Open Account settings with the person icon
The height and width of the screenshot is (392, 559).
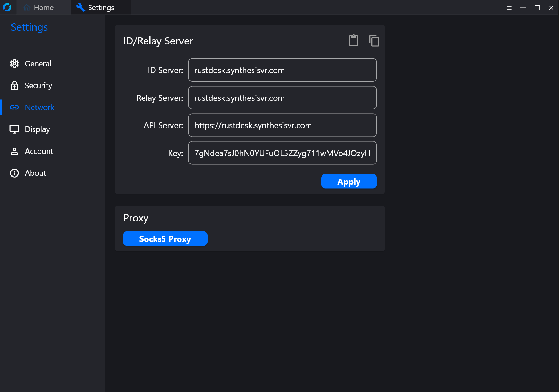[x=14, y=151]
